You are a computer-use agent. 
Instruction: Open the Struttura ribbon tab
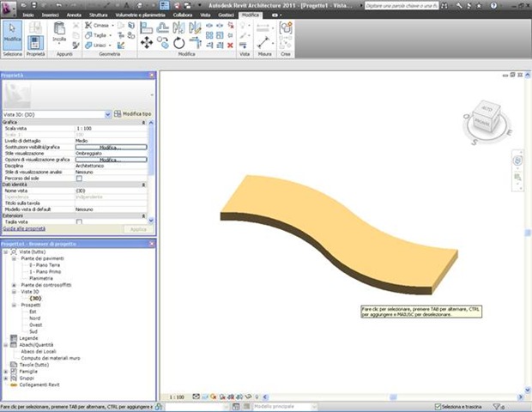click(x=98, y=15)
